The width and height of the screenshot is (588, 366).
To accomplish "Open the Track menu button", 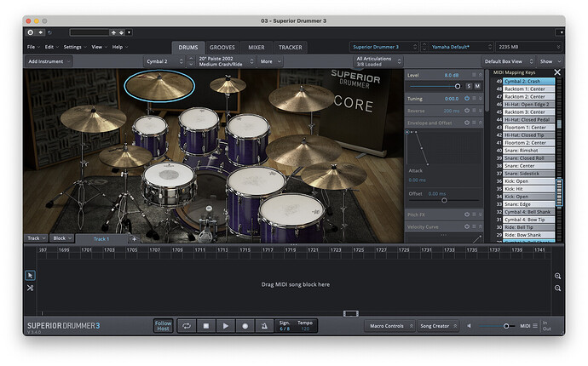I will point(36,238).
